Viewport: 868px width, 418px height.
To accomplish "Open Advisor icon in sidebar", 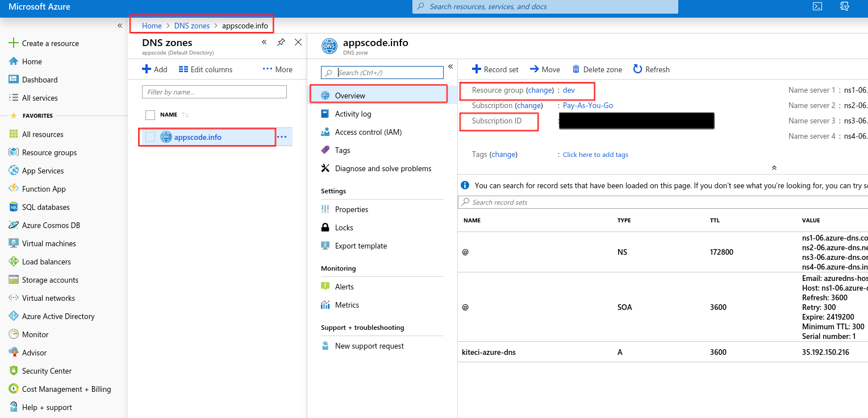I will pyautogui.click(x=14, y=353).
